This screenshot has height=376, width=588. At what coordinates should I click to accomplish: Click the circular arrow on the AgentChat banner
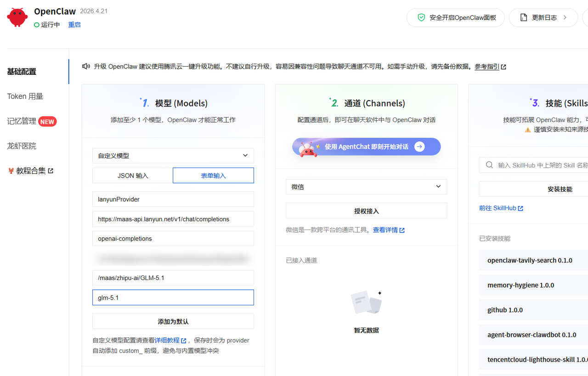point(419,146)
